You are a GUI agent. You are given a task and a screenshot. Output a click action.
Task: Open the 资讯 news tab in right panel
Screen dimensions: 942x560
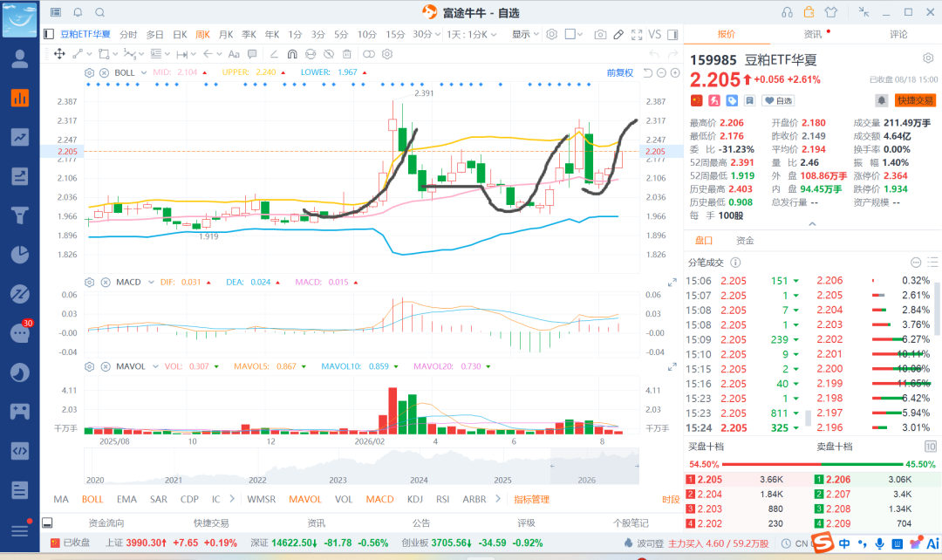(812, 35)
